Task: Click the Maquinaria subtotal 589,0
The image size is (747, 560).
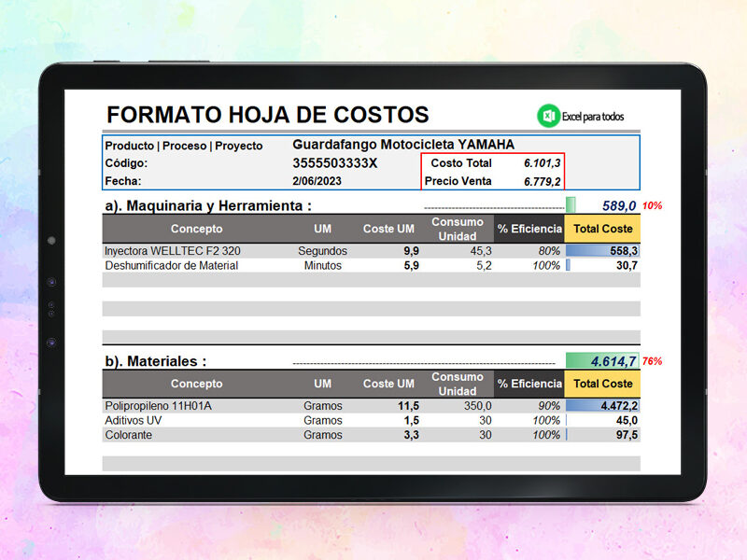Action: [x=619, y=205]
